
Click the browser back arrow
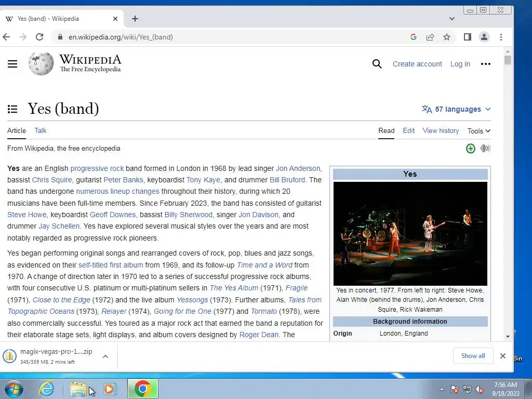pyautogui.click(x=6, y=37)
